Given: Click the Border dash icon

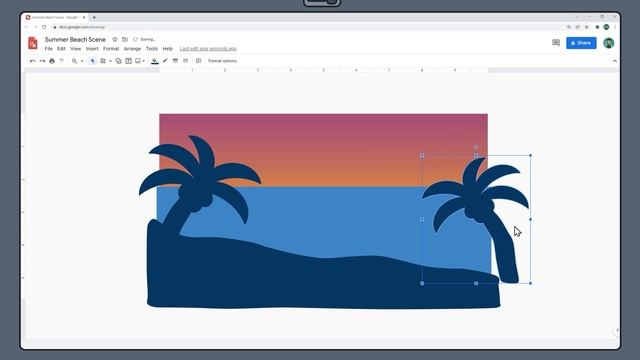Looking at the screenshot, I should point(186,61).
